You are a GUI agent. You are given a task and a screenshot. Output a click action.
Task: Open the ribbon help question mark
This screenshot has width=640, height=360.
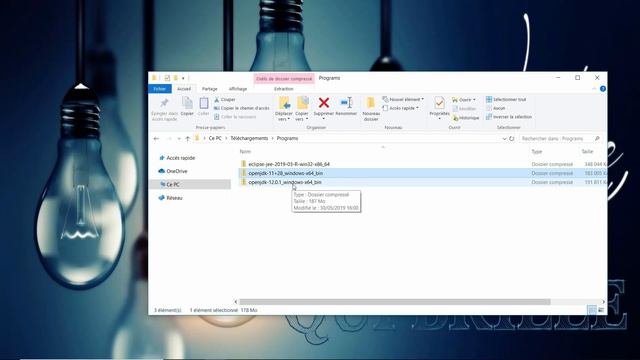[x=602, y=89]
